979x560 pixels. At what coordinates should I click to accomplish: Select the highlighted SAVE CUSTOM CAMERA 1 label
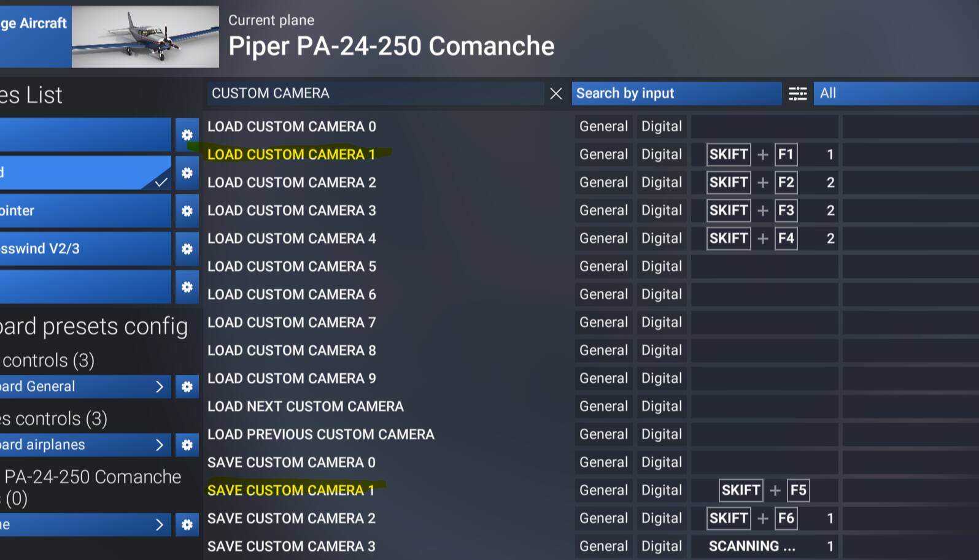click(x=291, y=490)
